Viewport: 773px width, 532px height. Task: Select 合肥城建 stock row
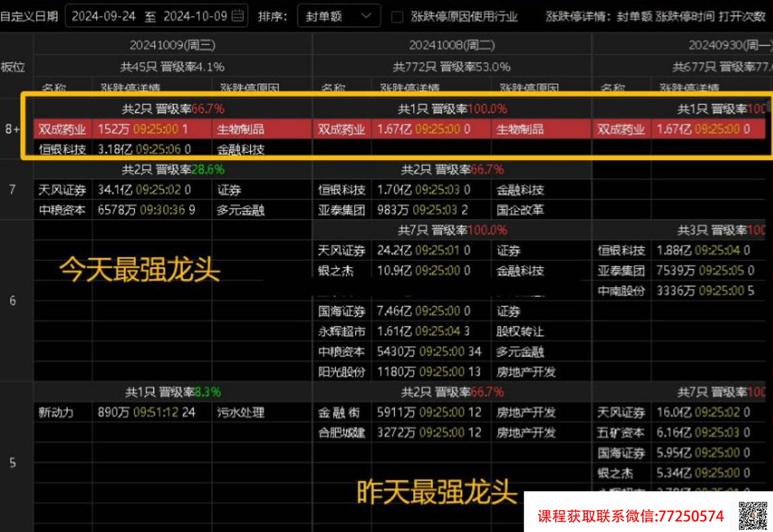(x=341, y=432)
